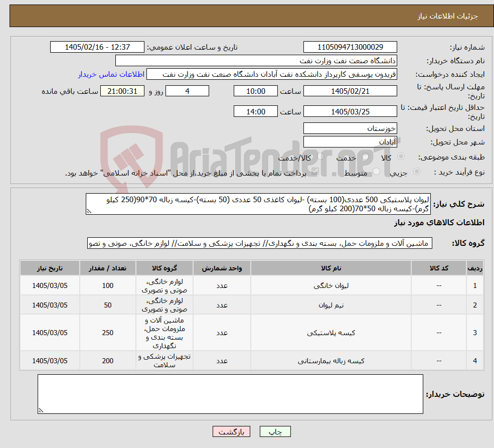The height and width of the screenshot is (448, 494).
Task: Select the row item کیسه پلاستیکی
Action: click(331, 333)
